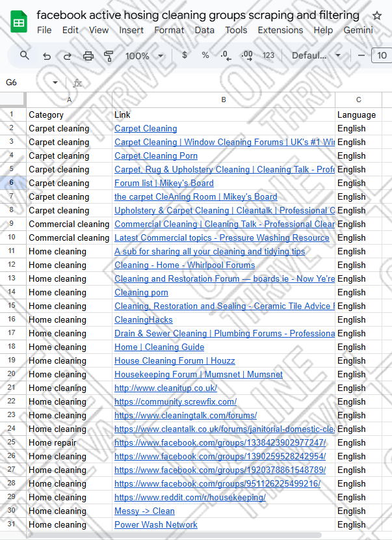Viewport: 392px width, 540px height.
Task: Increase decimal places
Action: [247, 55]
